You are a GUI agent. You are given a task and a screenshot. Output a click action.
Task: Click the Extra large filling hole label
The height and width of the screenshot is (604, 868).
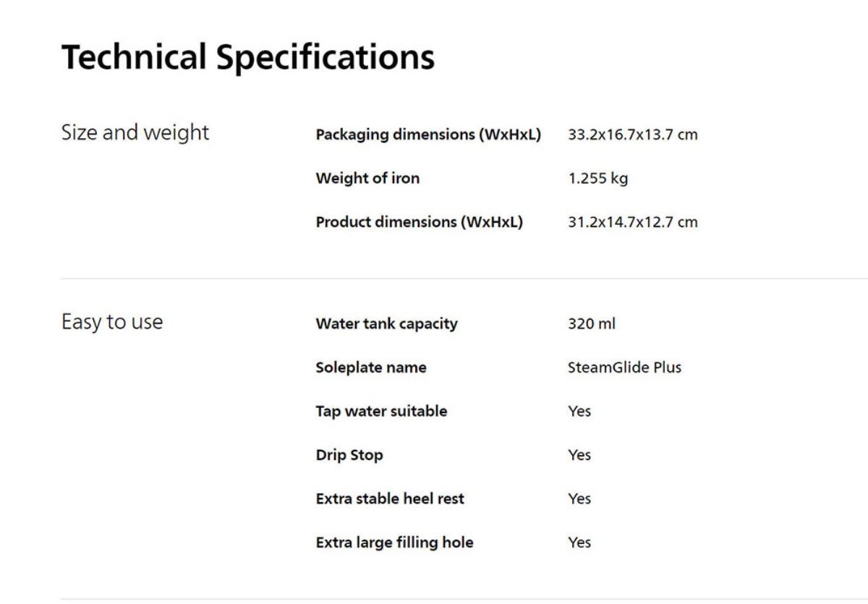(x=395, y=543)
